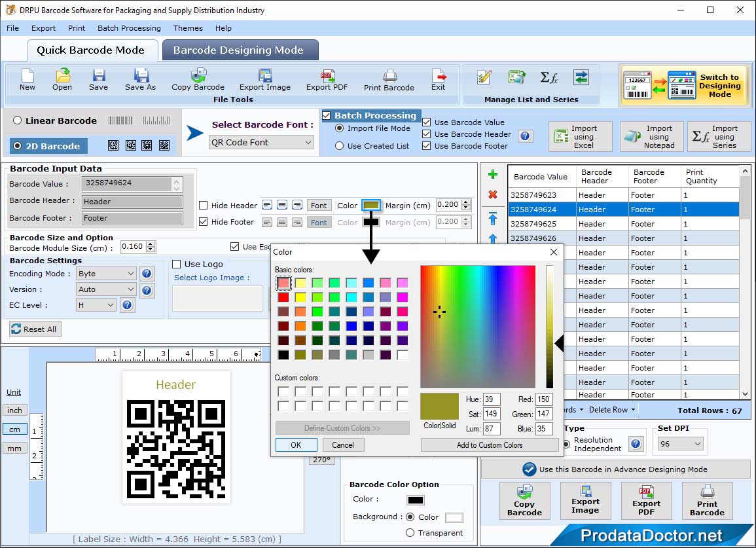Open the Version dropdown
Viewport: 756px width, 548px height.
106,289
